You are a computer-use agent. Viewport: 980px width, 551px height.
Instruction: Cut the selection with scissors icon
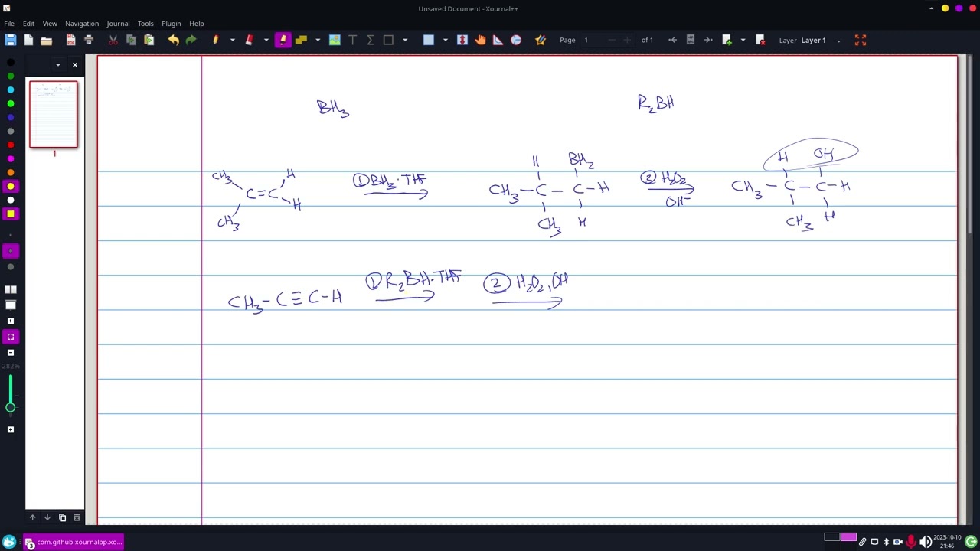click(x=113, y=40)
